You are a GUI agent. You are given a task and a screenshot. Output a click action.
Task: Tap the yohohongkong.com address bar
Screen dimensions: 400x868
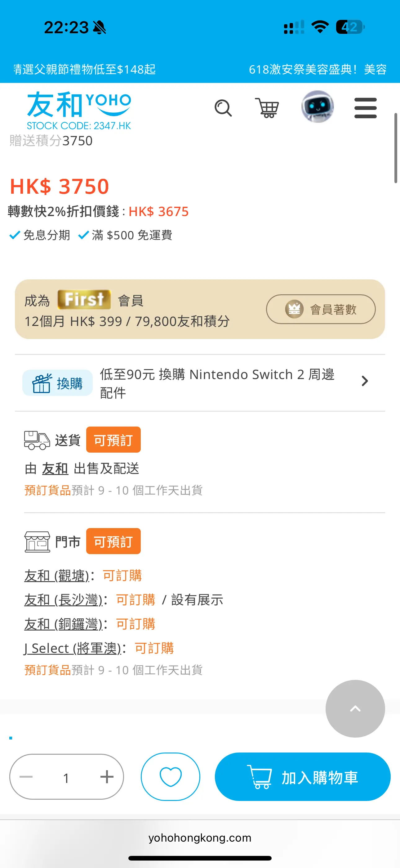click(200, 838)
